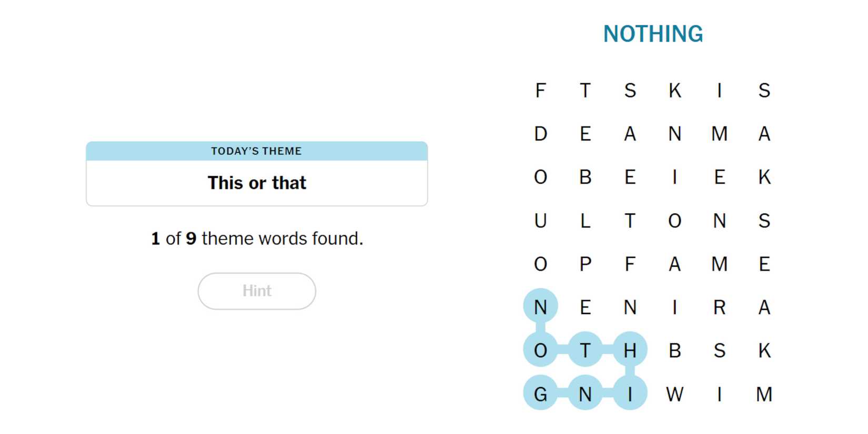Tap the highlighted letter I bubble
868x434 pixels.
(630, 394)
